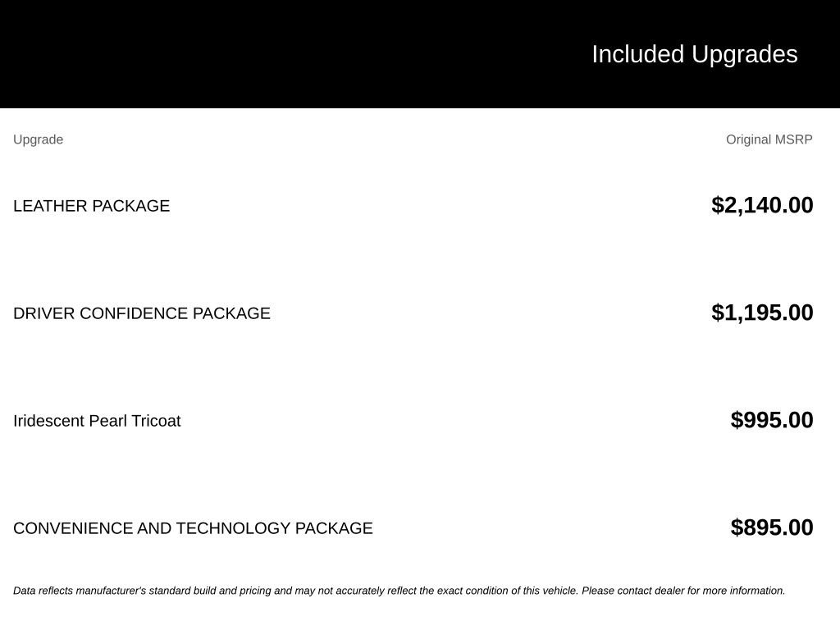Click the word Upgrades in the header

point(745,55)
